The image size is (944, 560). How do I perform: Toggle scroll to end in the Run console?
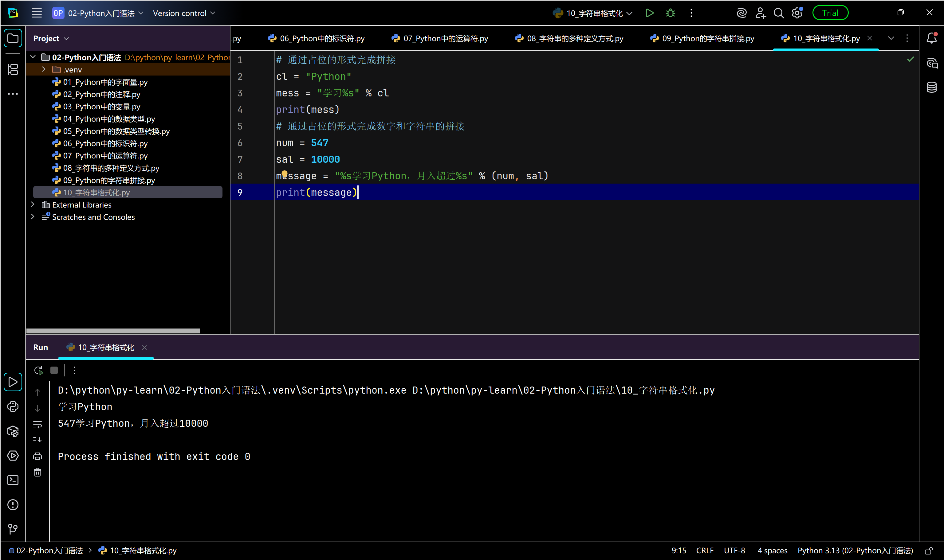pos(37,440)
